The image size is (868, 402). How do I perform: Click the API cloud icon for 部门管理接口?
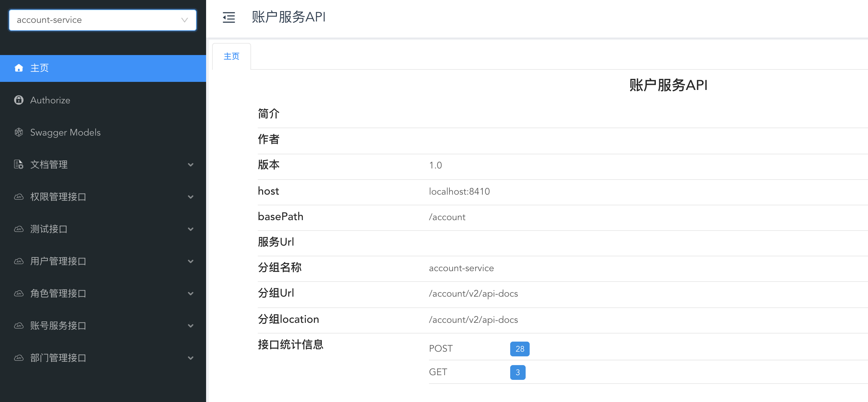[x=19, y=358]
